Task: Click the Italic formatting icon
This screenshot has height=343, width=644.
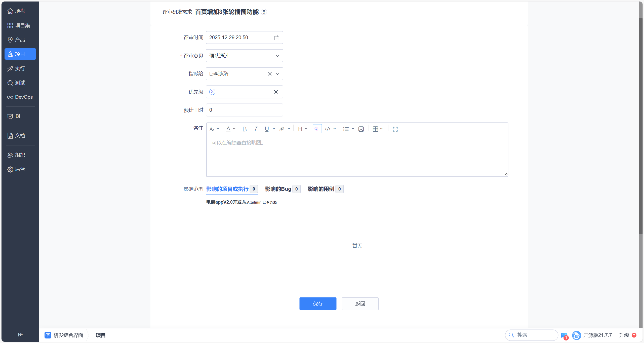Action: [x=256, y=129]
